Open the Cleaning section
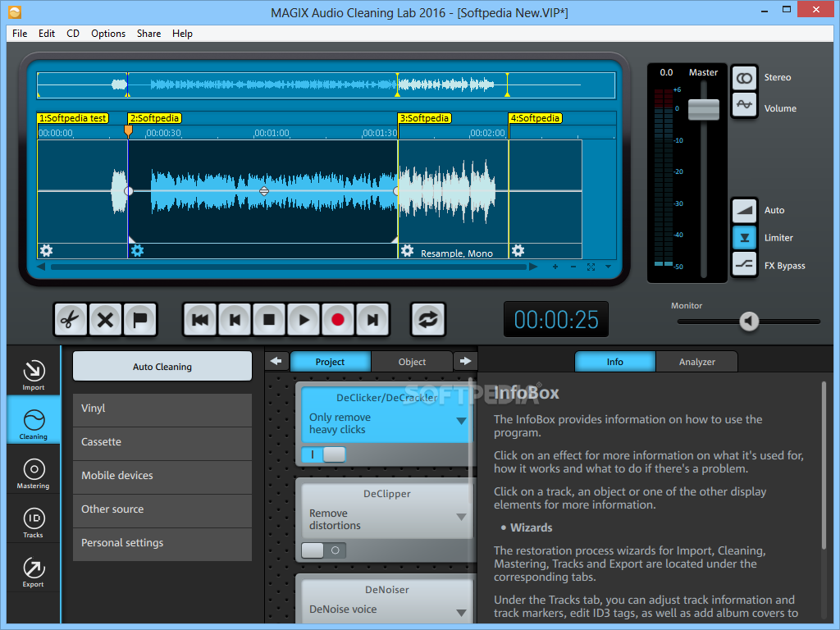This screenshot has height=630, width=840. 33,420
